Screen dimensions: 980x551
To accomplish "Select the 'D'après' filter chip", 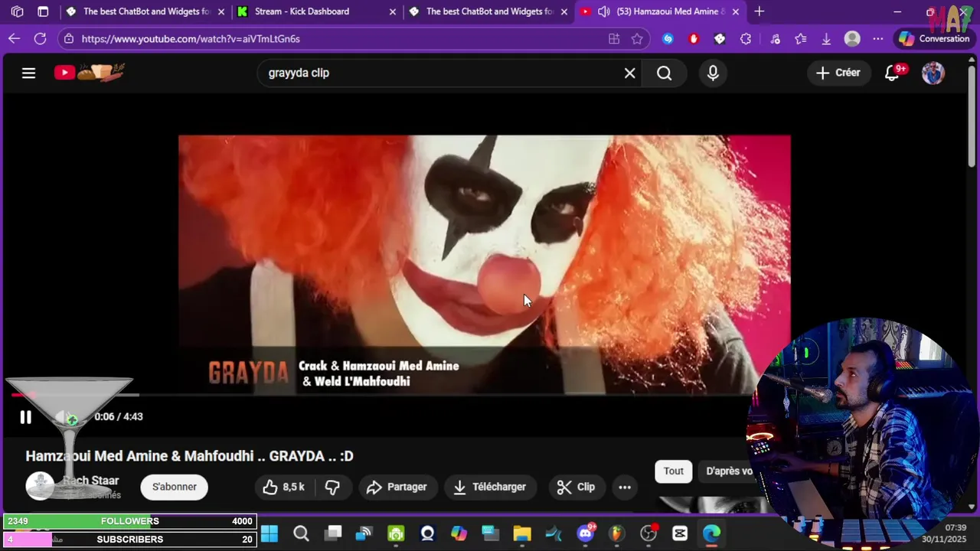I will [x=727, y=471].
